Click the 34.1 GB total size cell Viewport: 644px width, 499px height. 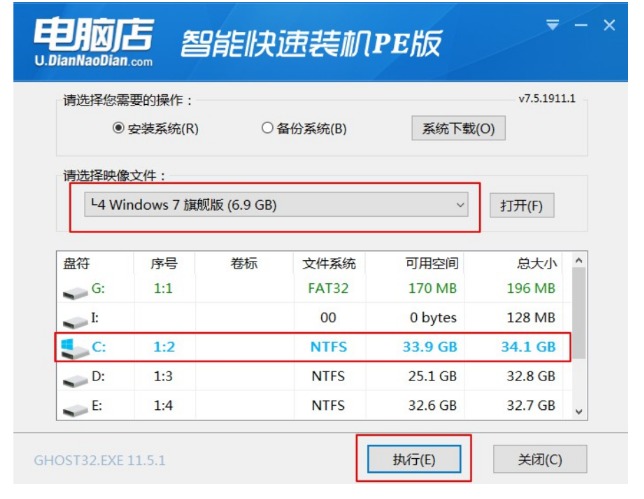click(x=529, y=347)
